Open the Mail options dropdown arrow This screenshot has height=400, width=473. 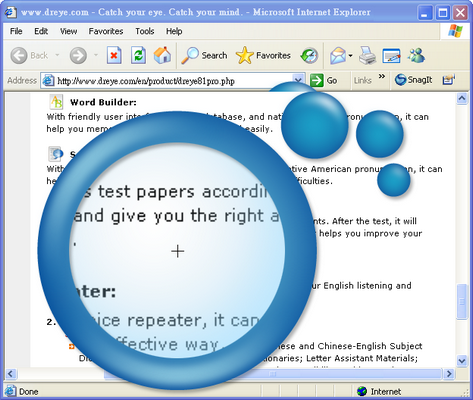(x=350, y=56)
